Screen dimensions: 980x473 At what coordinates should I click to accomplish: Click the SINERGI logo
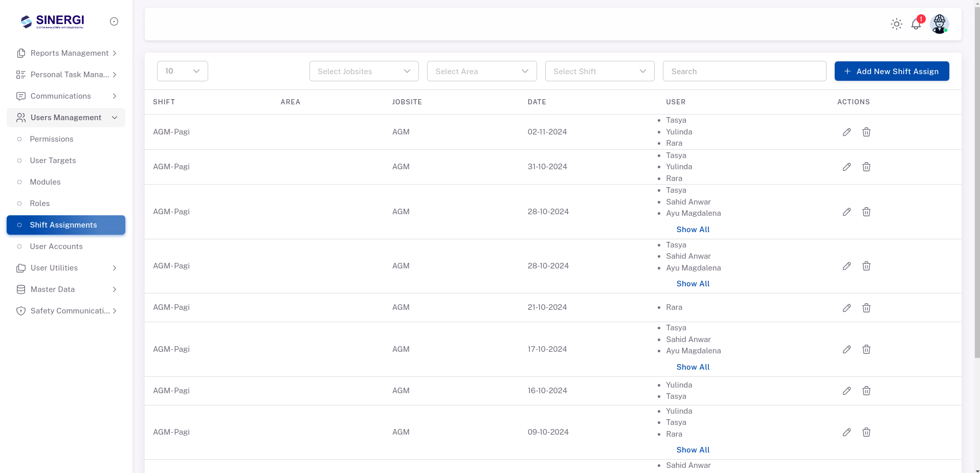tap(52, 21)
